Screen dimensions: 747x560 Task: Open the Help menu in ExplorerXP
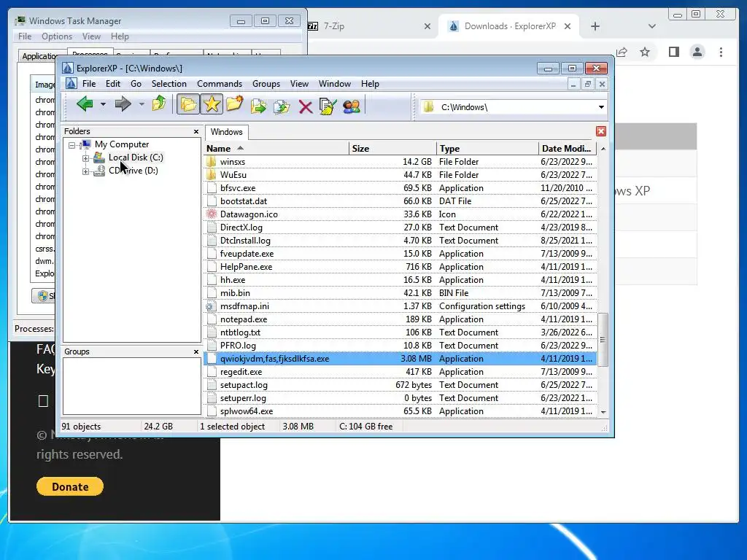[370, 84]
